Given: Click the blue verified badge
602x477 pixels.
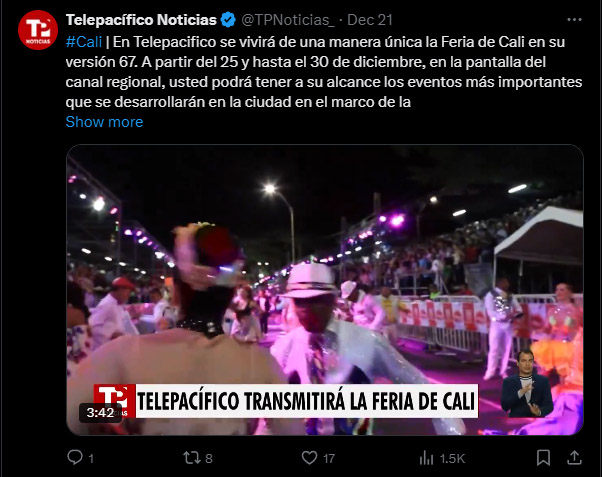Looking at the screenshot, I should coord(228,20).
